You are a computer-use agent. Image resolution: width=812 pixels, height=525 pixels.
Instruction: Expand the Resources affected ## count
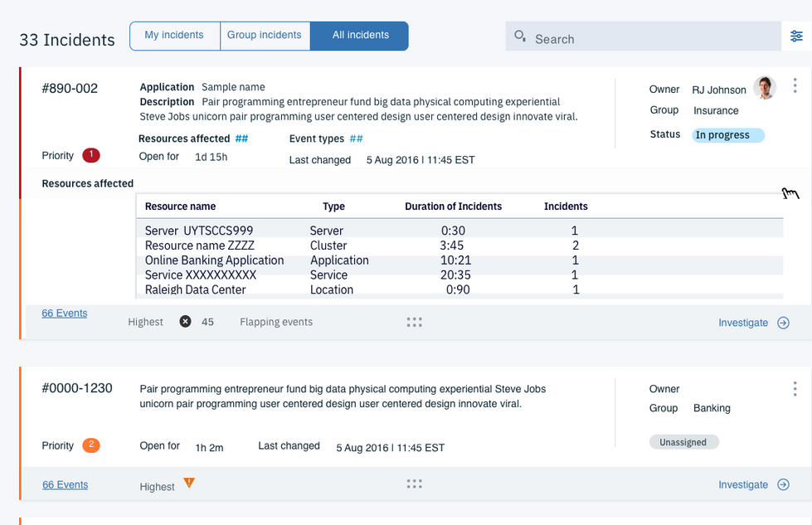pos(241,139)
